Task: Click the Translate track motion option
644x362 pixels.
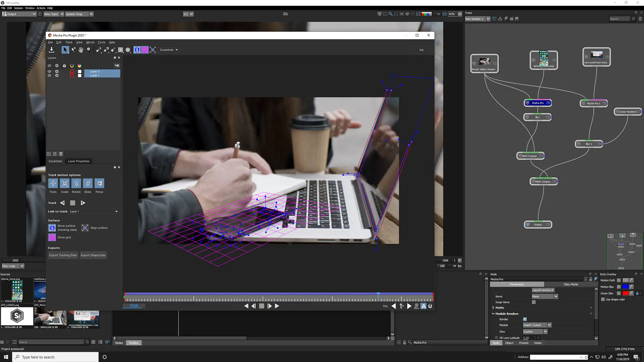Action: coord(53,183)
